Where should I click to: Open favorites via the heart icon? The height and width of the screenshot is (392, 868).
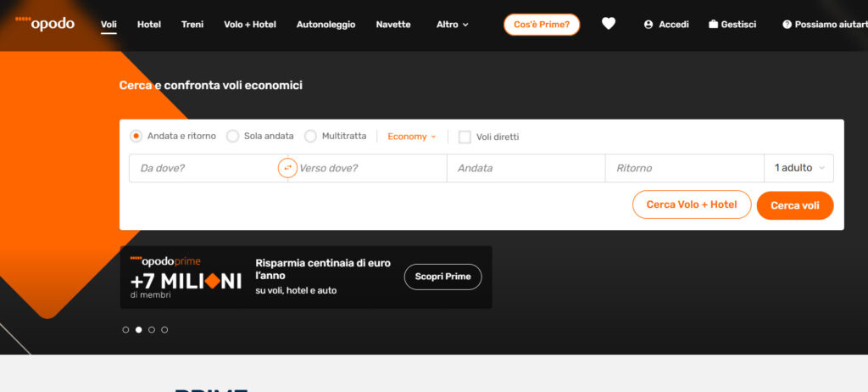(x=609, y=24)
